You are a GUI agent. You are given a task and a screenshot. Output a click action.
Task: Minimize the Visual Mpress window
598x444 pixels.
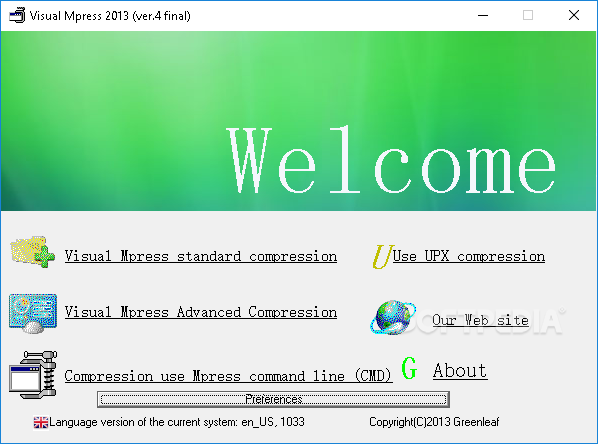(483, 16)
